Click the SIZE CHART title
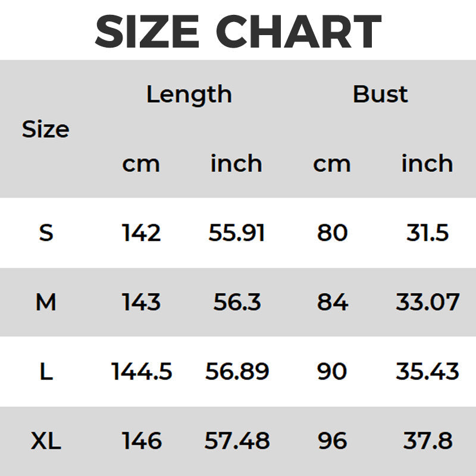Viewport: 476px width, 476px height. click(238, 31)
